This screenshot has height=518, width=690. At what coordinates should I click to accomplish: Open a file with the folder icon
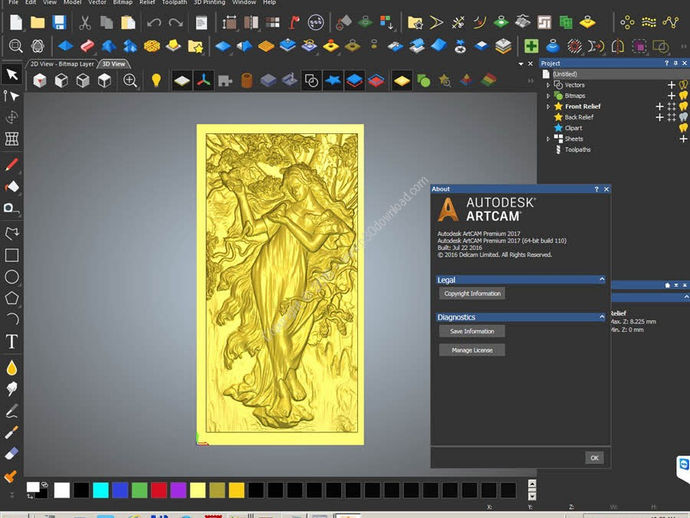click(x=37, y=22)
